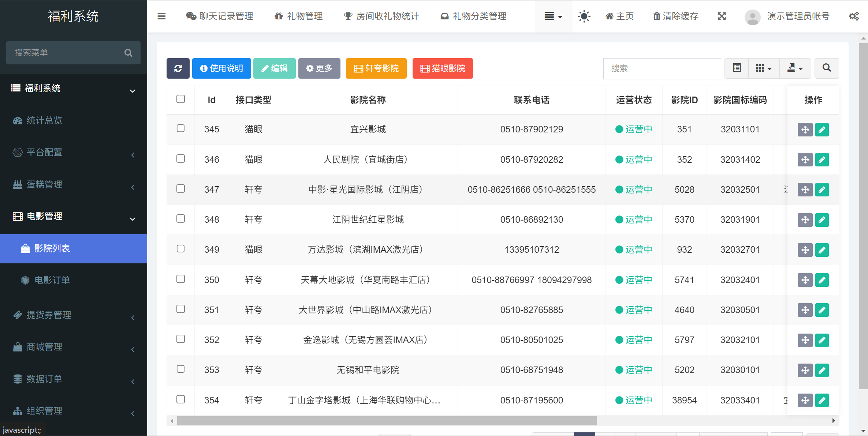Click the drag handle icon for row 345
This screenshot has height=436, width=868.
click(805, 129)
